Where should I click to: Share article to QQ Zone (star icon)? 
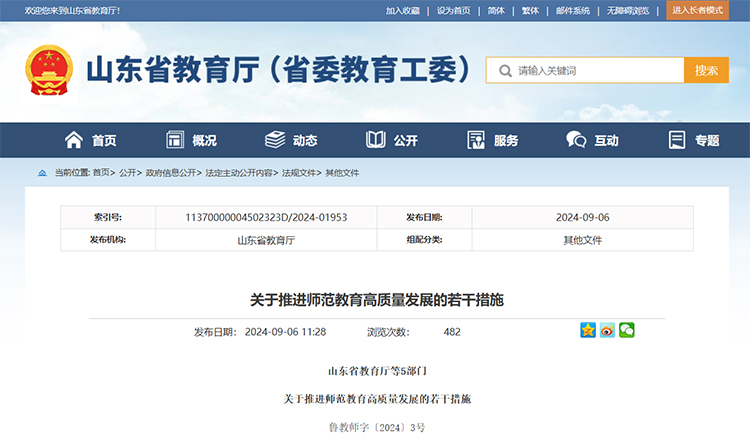point(588,331)
